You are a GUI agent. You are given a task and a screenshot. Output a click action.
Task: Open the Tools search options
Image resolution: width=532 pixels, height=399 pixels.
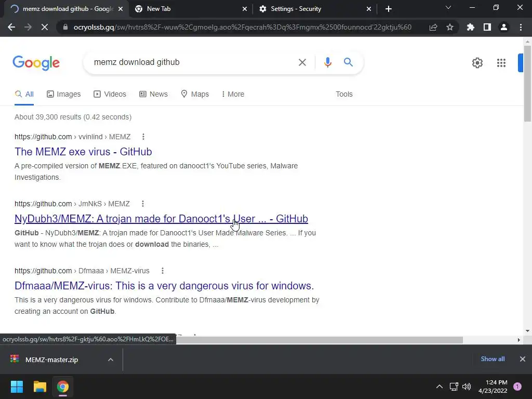[344, 94]
